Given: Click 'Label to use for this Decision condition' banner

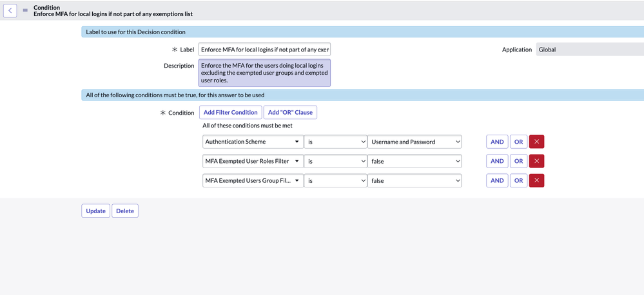Looking at the screenshot, I should click(363, 32).
